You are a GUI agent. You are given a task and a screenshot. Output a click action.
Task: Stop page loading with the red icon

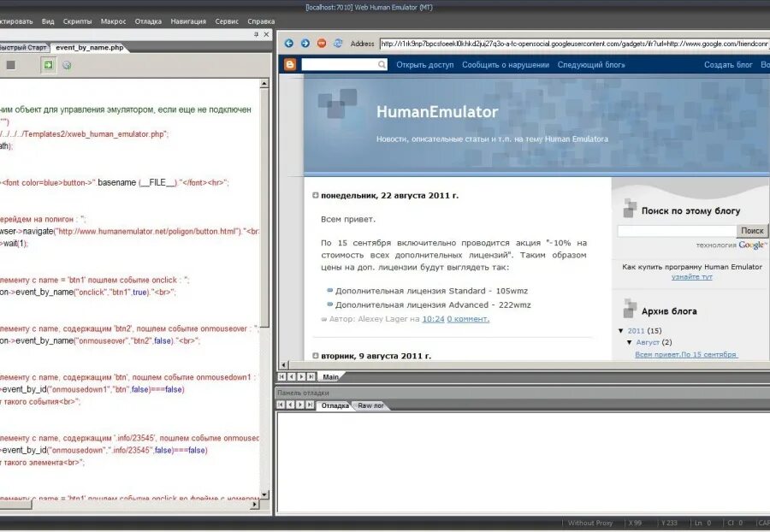[321, 42]
